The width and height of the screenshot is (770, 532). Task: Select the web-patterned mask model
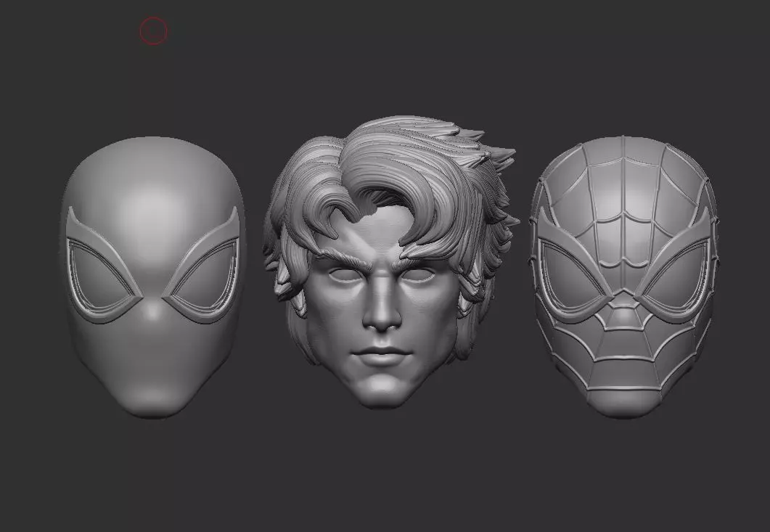click(623, 277)
